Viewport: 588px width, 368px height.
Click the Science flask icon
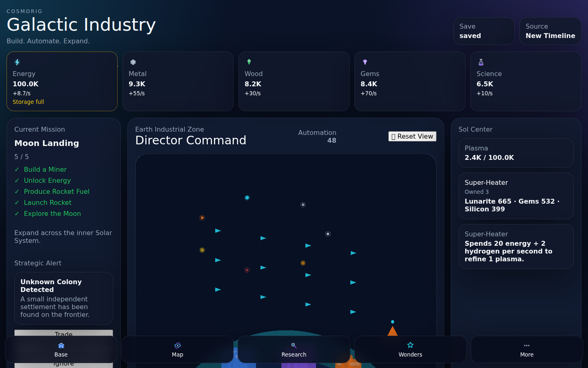click(x=481, y=62)
